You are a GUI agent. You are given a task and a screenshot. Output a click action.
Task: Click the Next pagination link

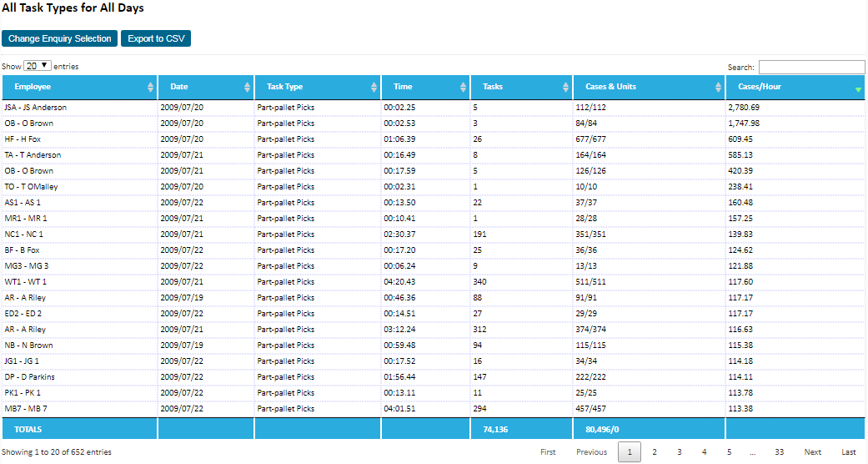coord(813,451)
